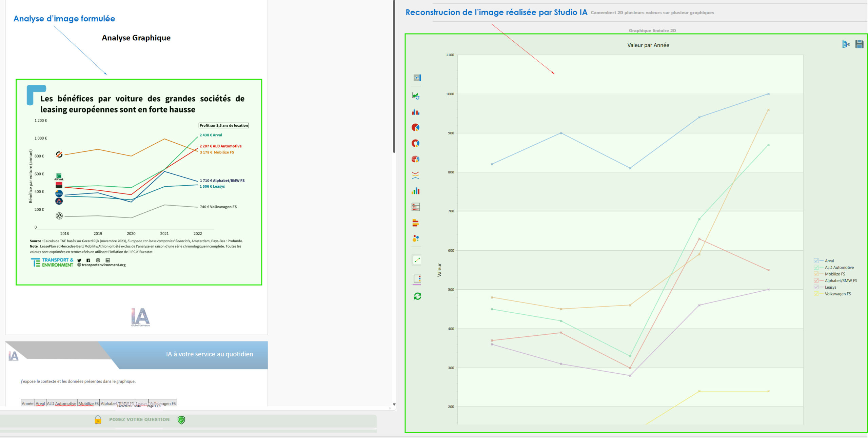The height and width of the screenshot is (438, 868).
Task: Click the 'Année' table header cell
Action: [28, 403]
